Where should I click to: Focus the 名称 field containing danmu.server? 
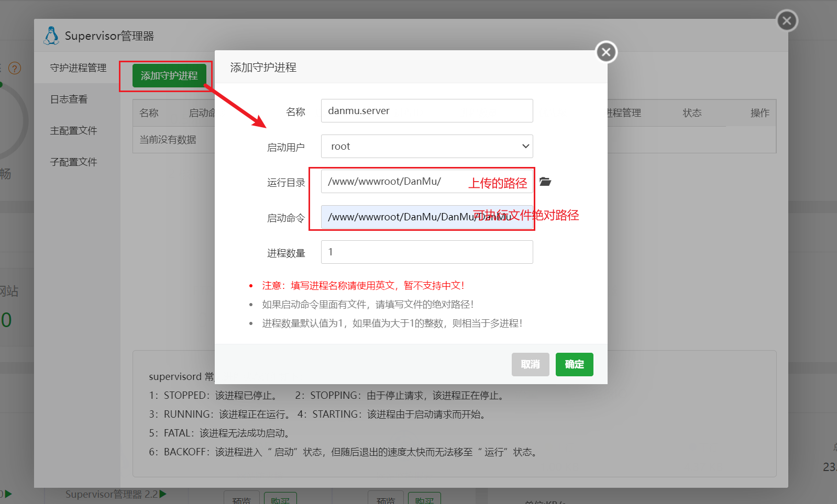point(427,110)
